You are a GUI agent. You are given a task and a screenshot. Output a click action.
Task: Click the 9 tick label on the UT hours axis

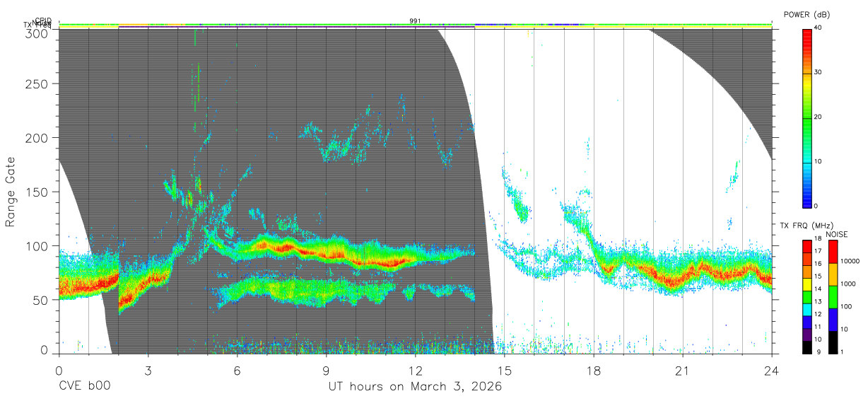click(326, 371)
